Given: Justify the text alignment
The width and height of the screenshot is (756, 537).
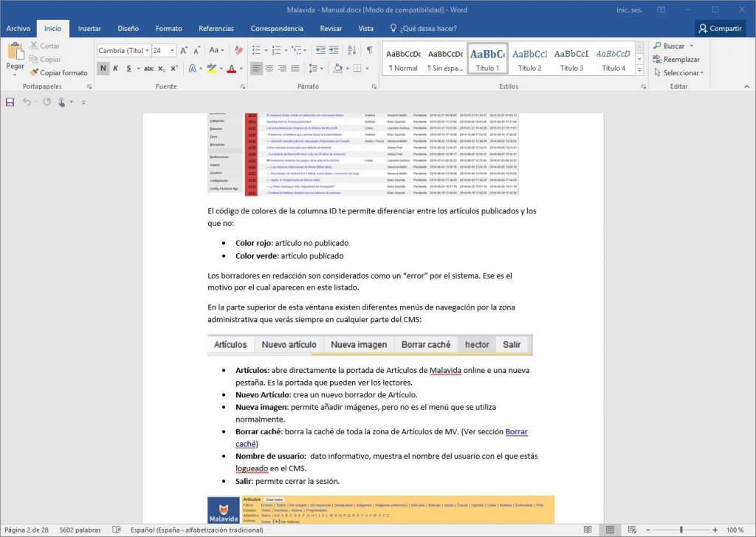Looking at the screenshot, I should 295,69.
